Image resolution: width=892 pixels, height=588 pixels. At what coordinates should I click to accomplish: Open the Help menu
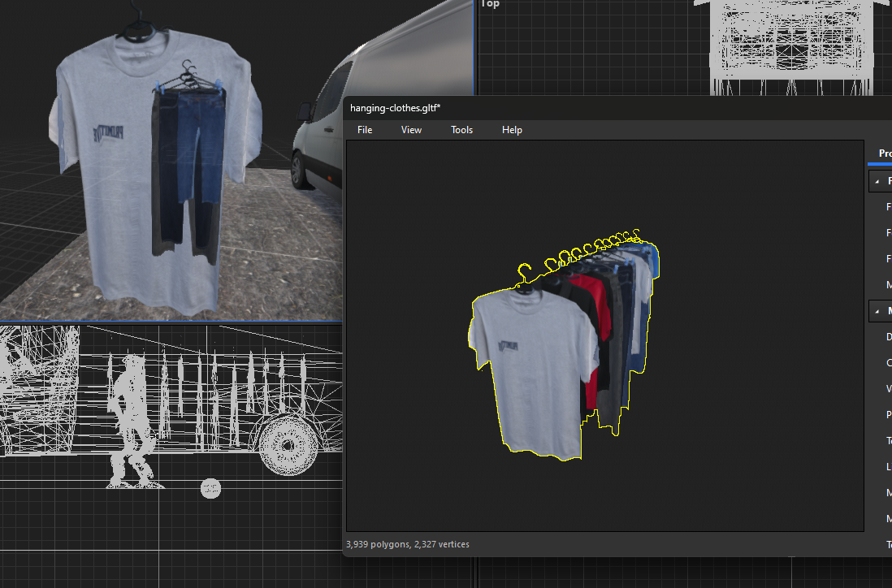[x=512, y=130]
